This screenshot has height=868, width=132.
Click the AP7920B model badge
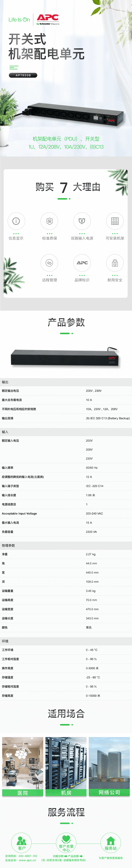point(23,75)
